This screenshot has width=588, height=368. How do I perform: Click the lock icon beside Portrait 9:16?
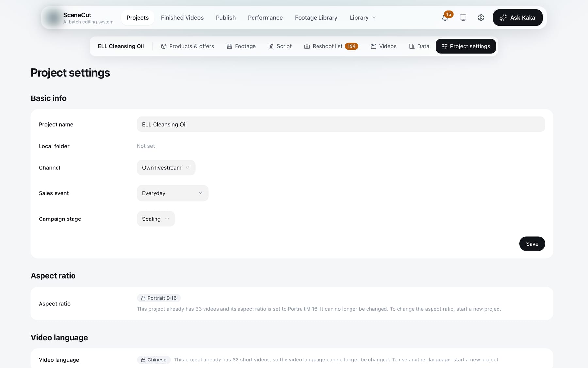coord(143,298)
